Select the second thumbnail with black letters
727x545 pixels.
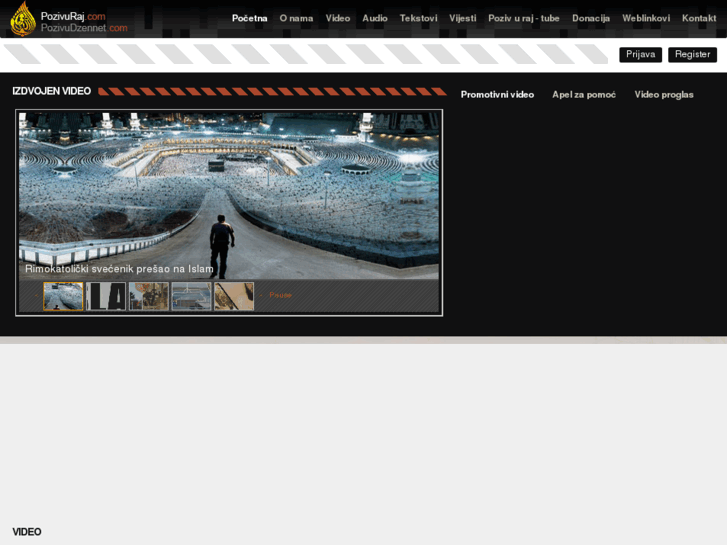click(x=106, y=296)
